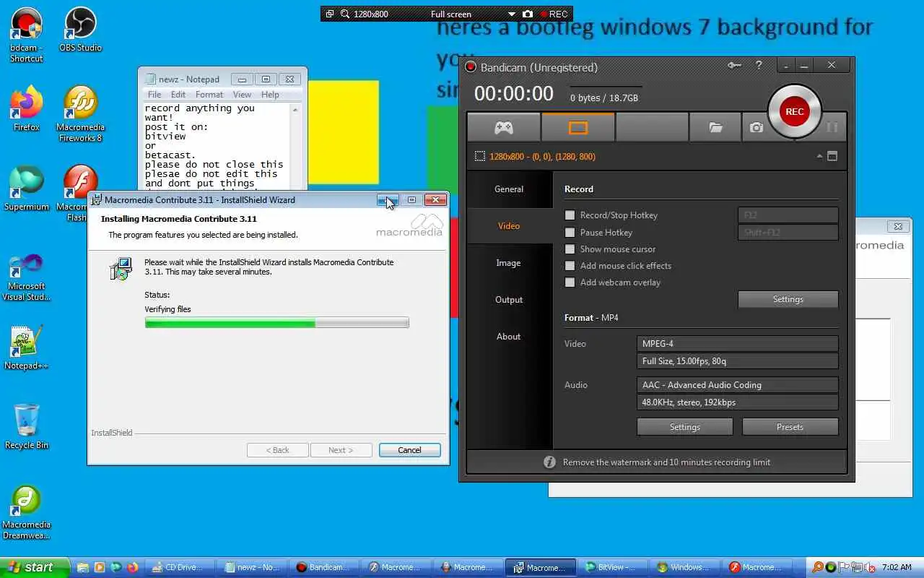Click the camera icon on top recording bar

coord(528,14)
